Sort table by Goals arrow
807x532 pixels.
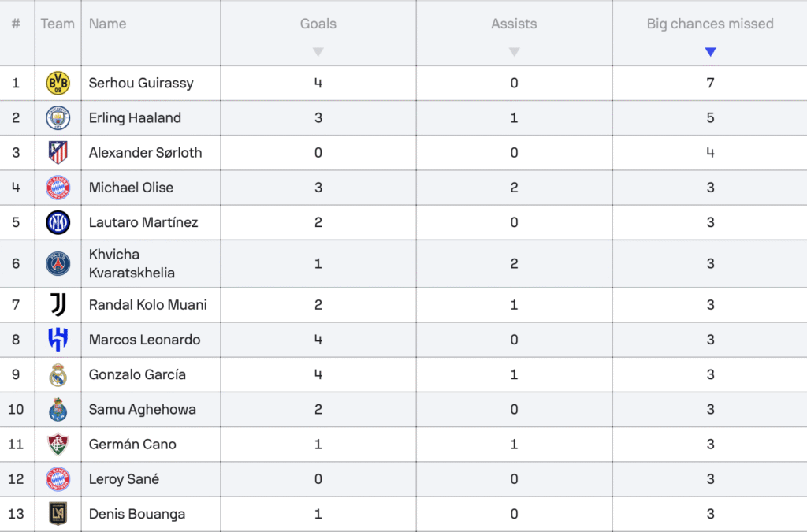[318, 52]
